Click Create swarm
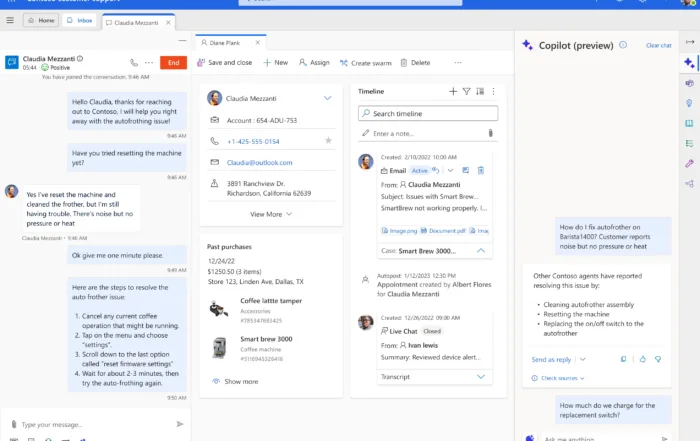The image size is (700, 441). 366,63
